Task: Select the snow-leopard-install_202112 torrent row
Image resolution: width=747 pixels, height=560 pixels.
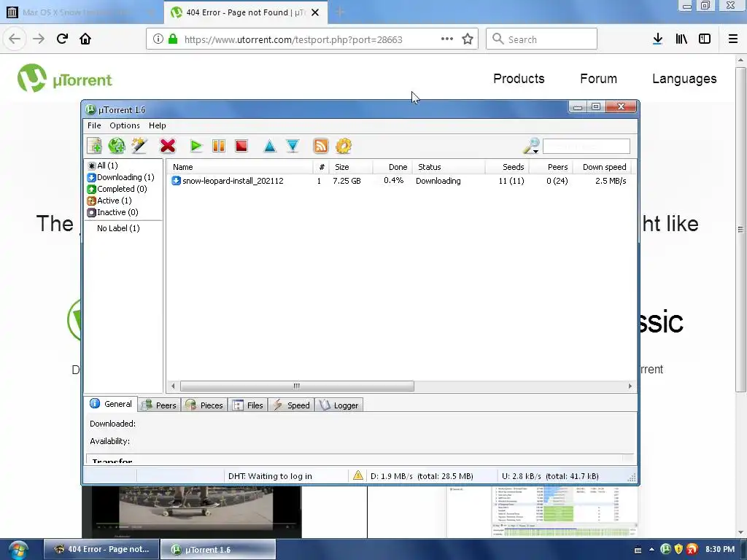Action: 401,181
